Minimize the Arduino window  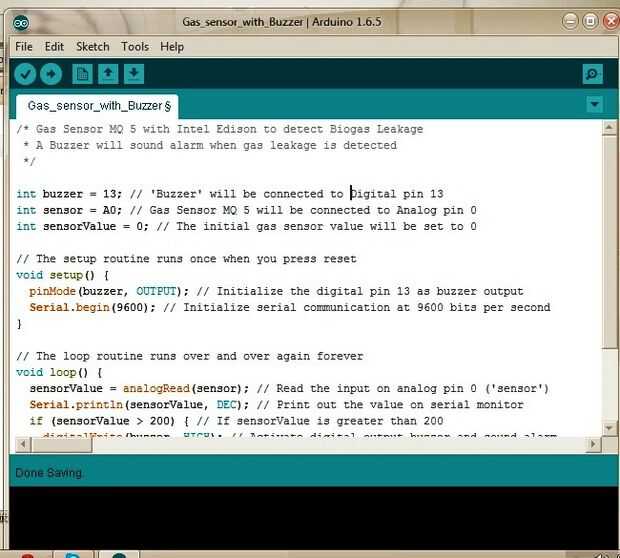[570, 21]
